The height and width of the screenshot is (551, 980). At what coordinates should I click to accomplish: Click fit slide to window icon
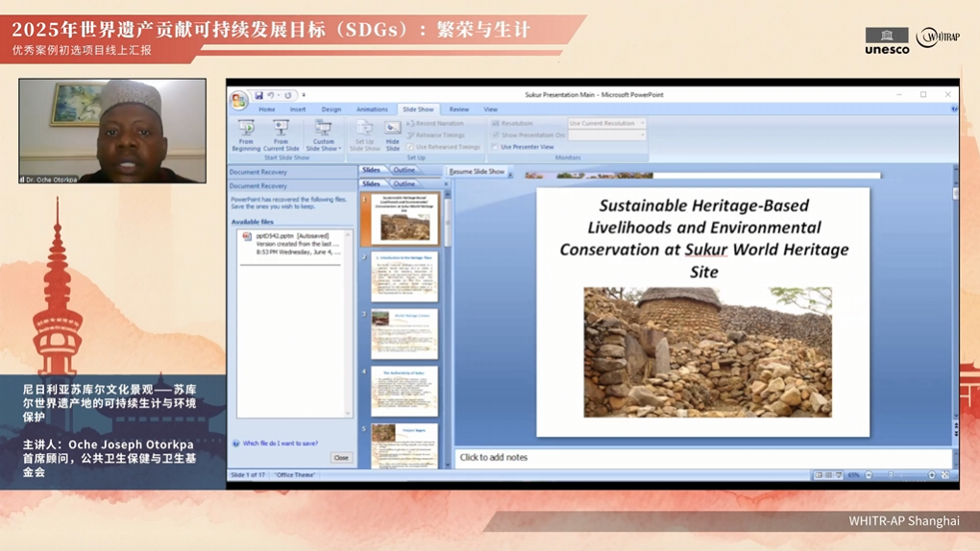(x=945, y=475)
